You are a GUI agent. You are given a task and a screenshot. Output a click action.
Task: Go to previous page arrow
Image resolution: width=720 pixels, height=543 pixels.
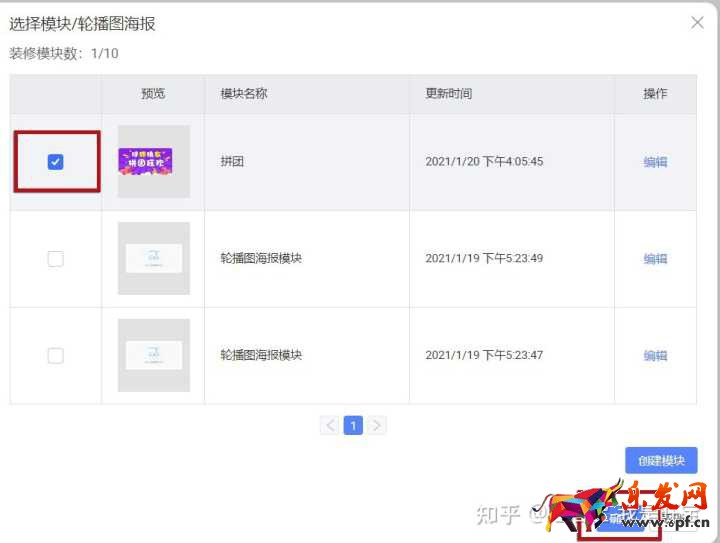click(330, 426)
